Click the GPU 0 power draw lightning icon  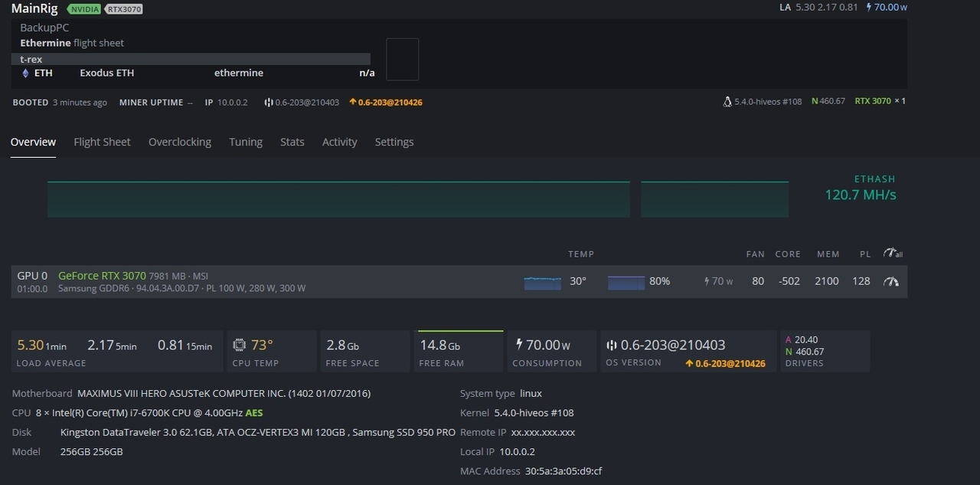click(706, 281)
